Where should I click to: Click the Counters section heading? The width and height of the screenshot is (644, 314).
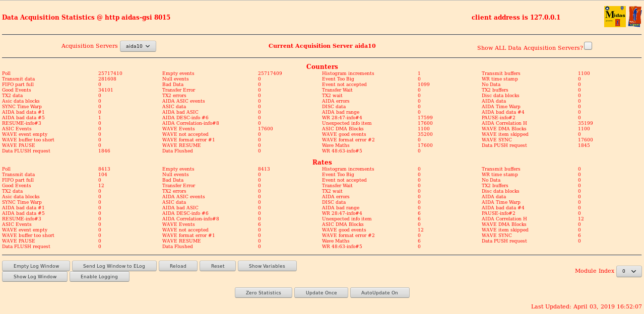tap(322, 67)
